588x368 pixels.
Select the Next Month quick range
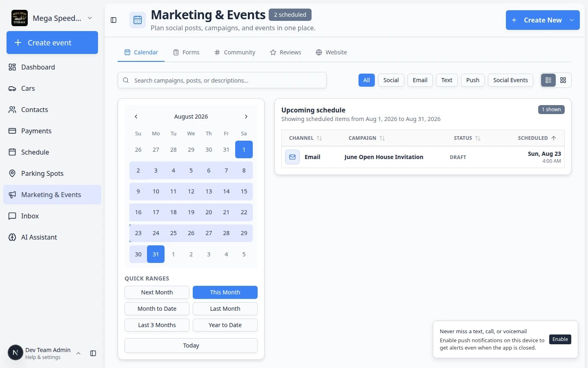point(157,292)
